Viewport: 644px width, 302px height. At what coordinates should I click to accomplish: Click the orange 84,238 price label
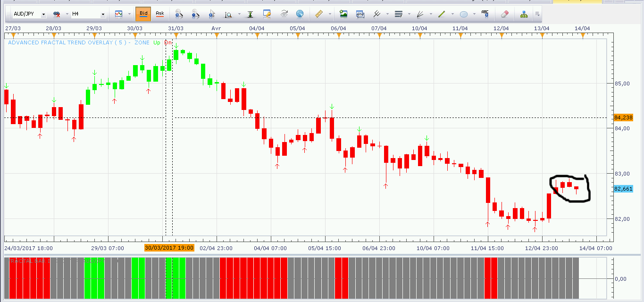[x=623, y=117]
